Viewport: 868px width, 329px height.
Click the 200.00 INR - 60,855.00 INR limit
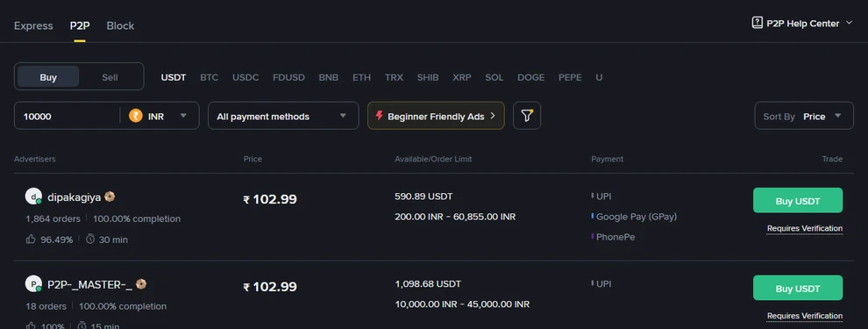(455, 217)
